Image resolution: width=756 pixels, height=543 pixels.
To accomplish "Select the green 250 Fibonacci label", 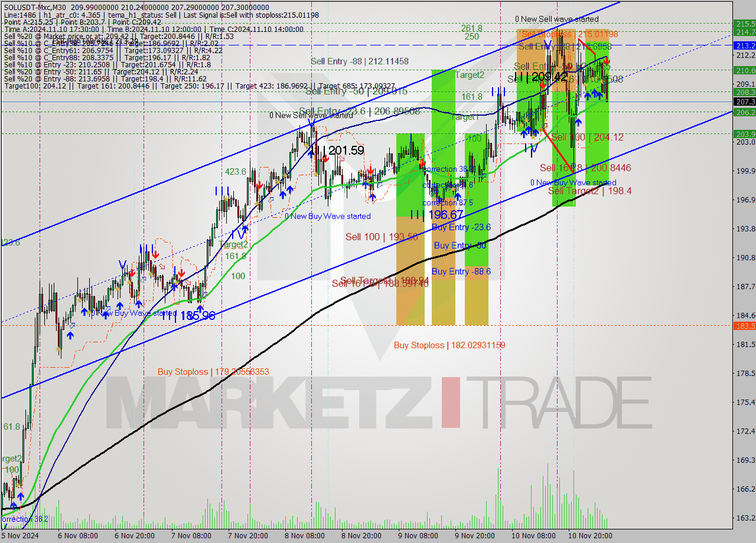I will pos(471,36).
